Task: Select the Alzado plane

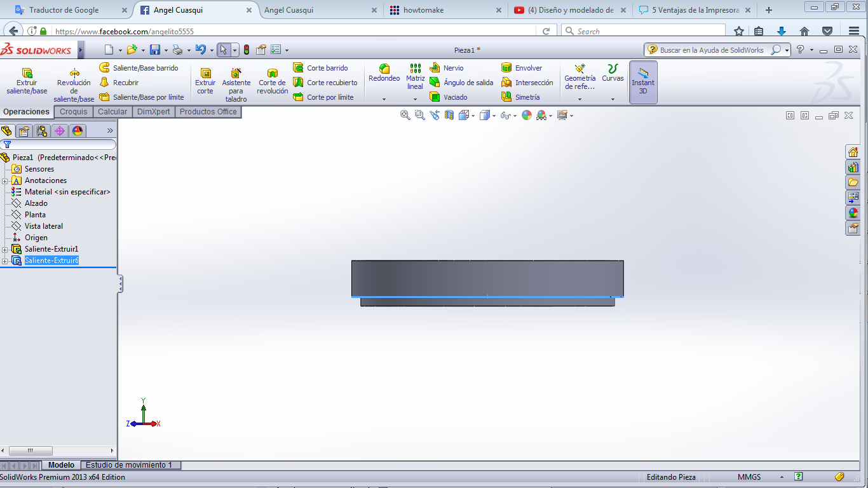Action: [x=36, y=203]
